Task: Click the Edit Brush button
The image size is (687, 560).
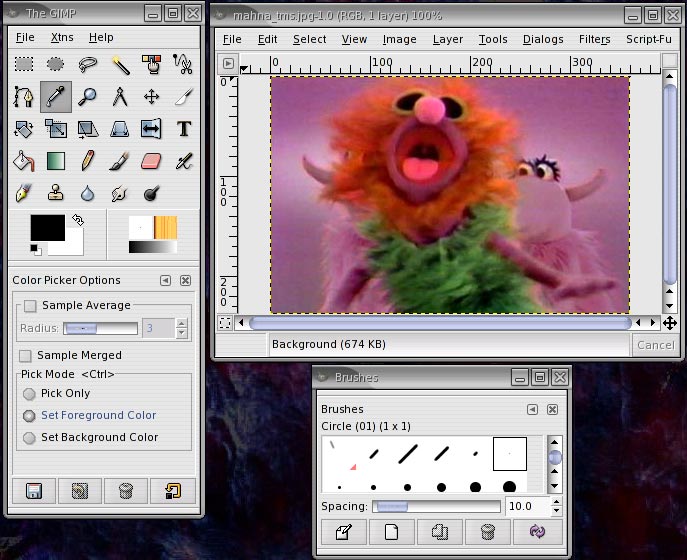Action: click(x=344, y=532)
